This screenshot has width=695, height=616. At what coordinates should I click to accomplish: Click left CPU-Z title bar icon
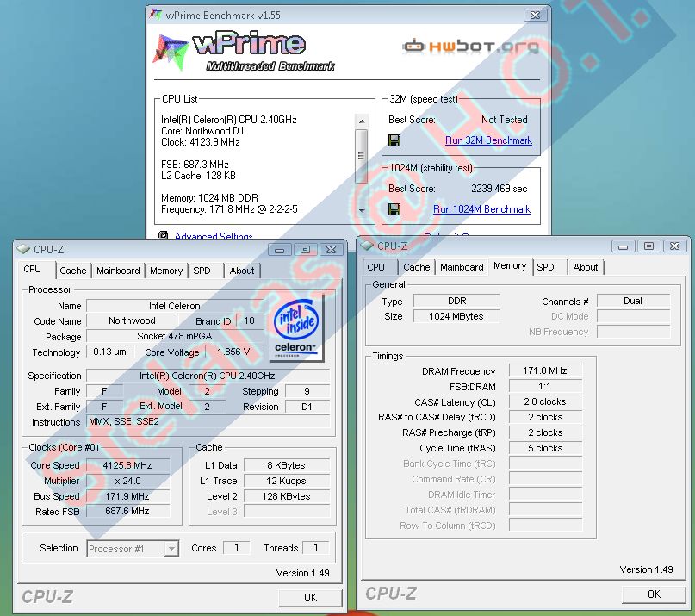point(23,249)
